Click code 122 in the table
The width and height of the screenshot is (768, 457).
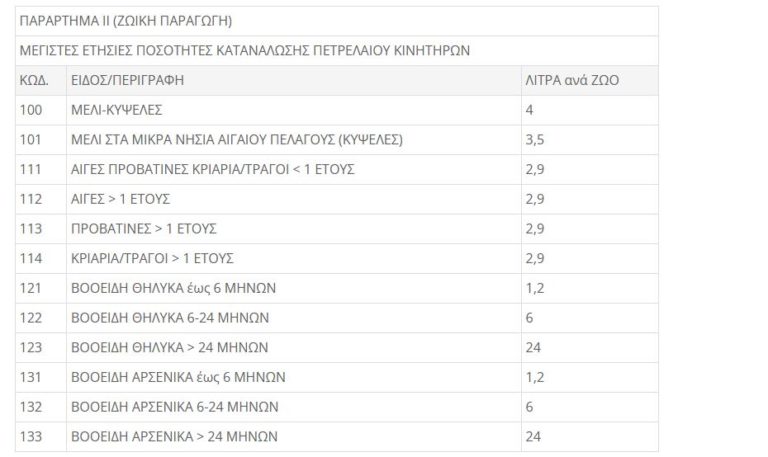pos(30,318)
